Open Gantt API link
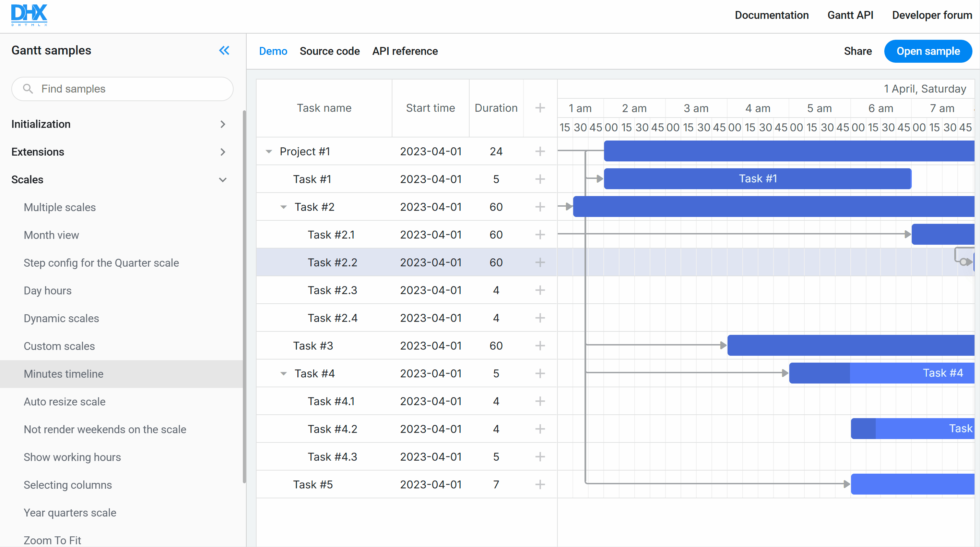The height and width of the screenshot is (547, 980). click(x=850, y=15)
